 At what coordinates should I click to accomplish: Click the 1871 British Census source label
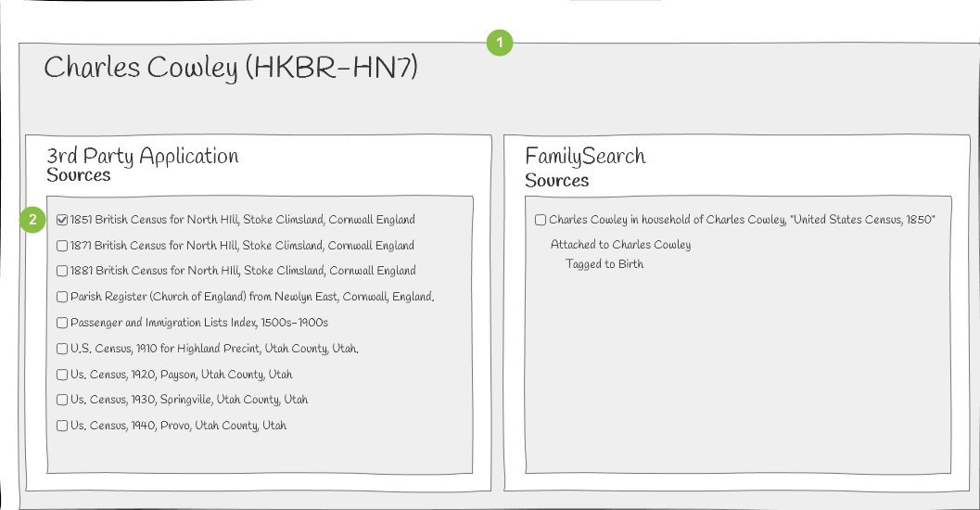(242, 246)
